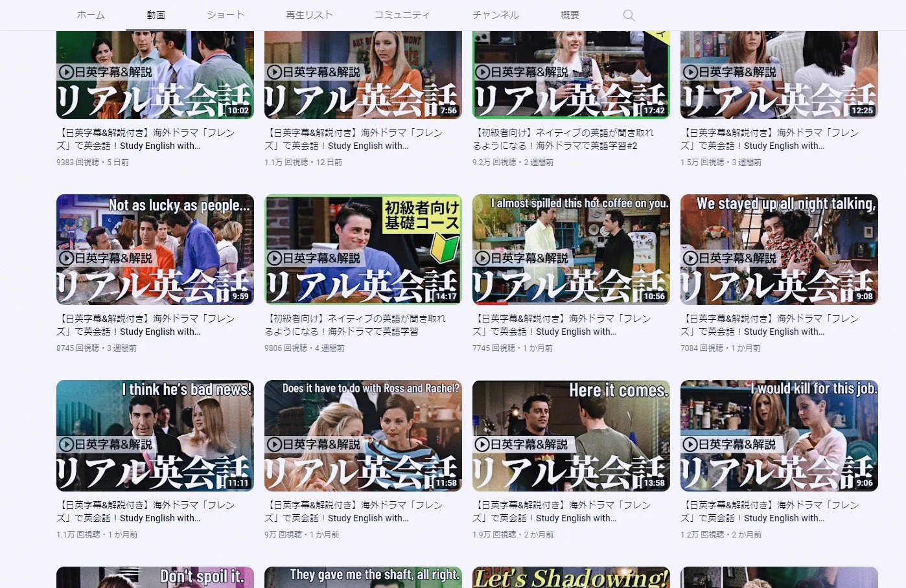Screen dimensions: 906x588
Task: Click the "9.2万 回視聴・2 週間前" text
Action: click(513, 163)
